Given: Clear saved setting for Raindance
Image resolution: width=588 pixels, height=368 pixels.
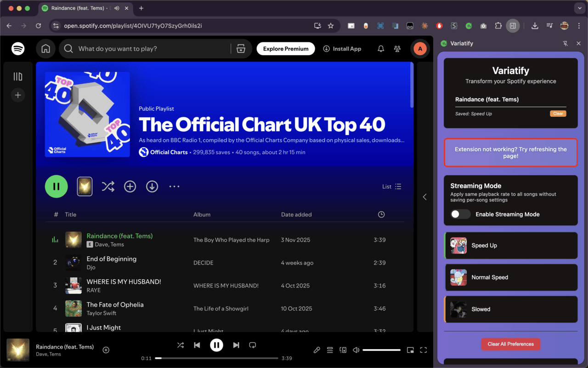Looking at the screenshot, I should [558, 114].
